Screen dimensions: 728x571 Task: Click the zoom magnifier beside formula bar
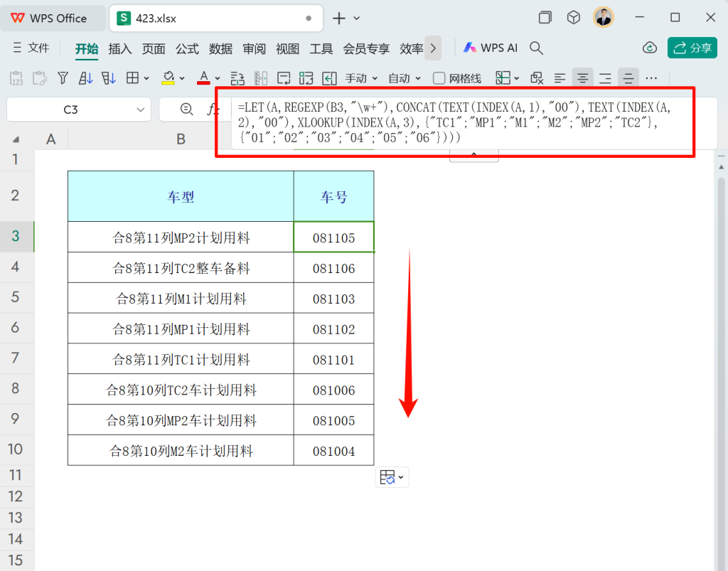187,109
